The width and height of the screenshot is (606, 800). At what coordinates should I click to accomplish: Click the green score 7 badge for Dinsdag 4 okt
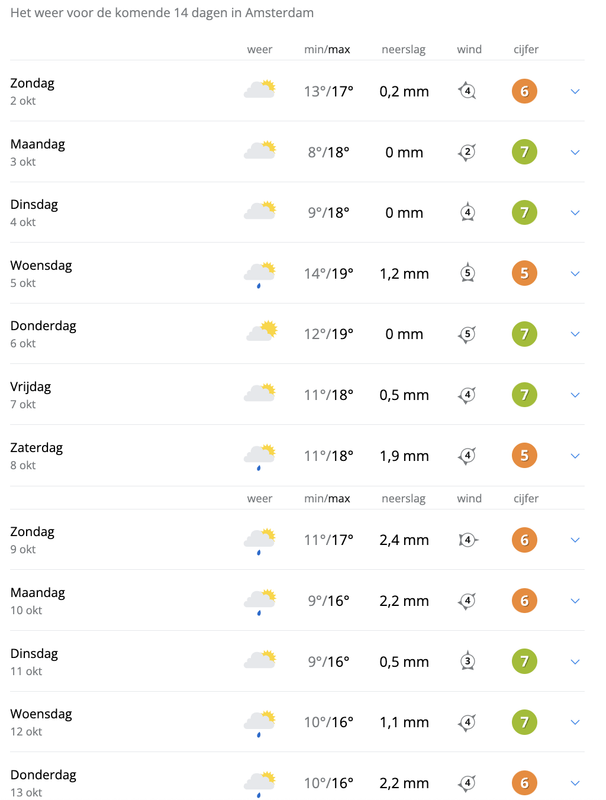tap(524, 213)
